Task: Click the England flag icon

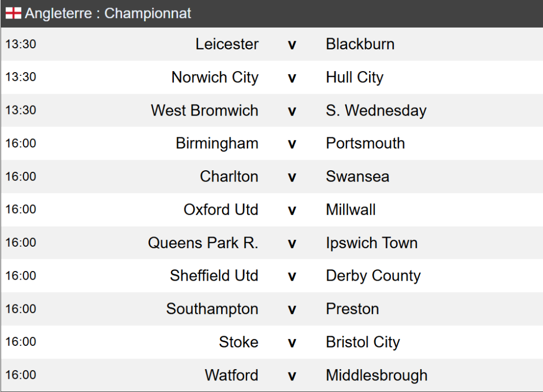Action: [x=14, y=13]
